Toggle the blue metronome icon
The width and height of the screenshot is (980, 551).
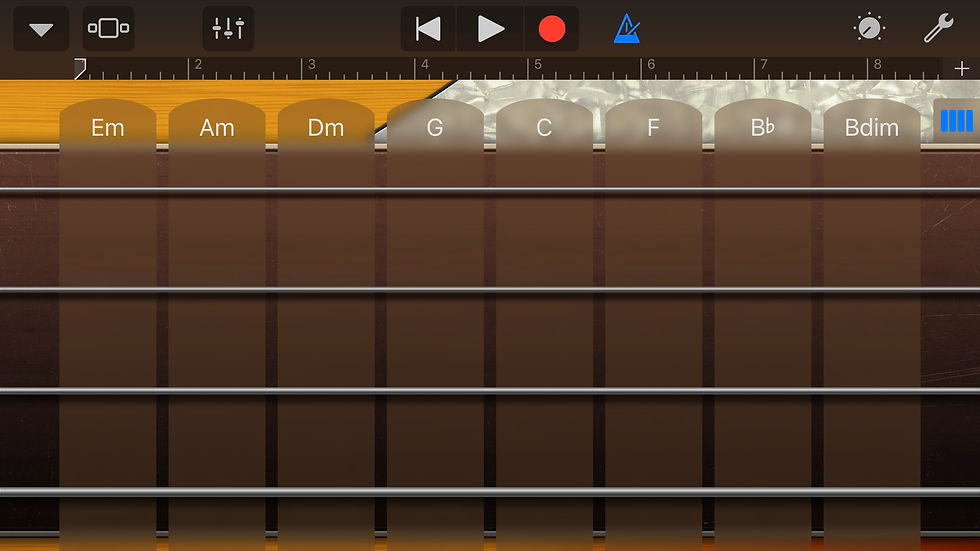click(627, 29)
